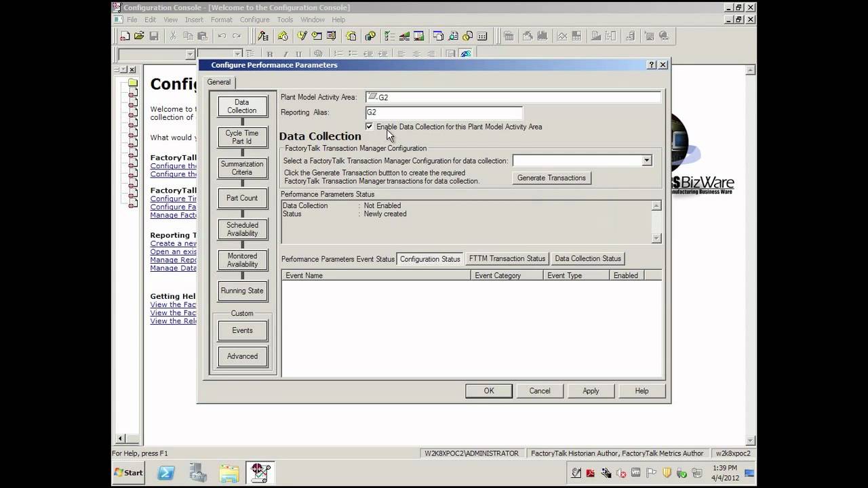This screenshot has height=488, width=868.
Task: Open the Transaction Manager Configuration dropdown
Action: coord(647,161)
